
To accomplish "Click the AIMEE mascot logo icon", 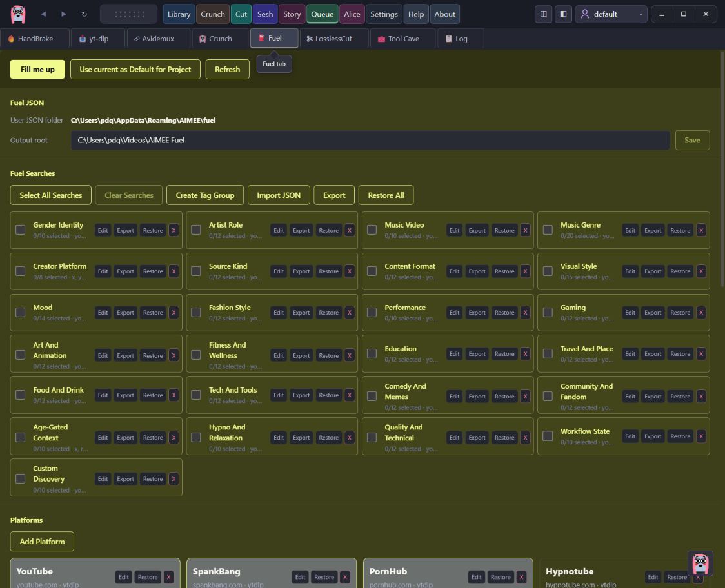I will point(18,14).
